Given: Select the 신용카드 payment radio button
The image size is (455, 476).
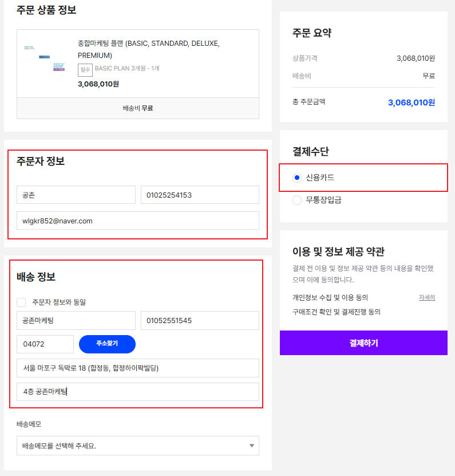Looking at the screenshot, I should [296, 178].
